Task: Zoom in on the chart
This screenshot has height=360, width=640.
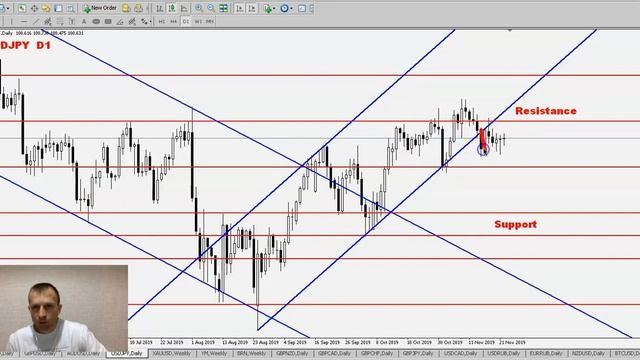Action: 199,8
